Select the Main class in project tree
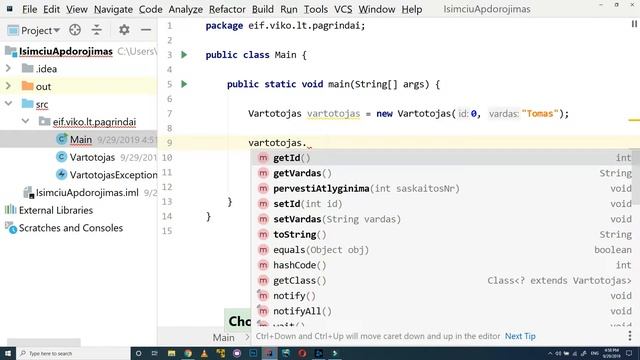The height and width of the screenshot is (360, 640). [x=81, y=140]
